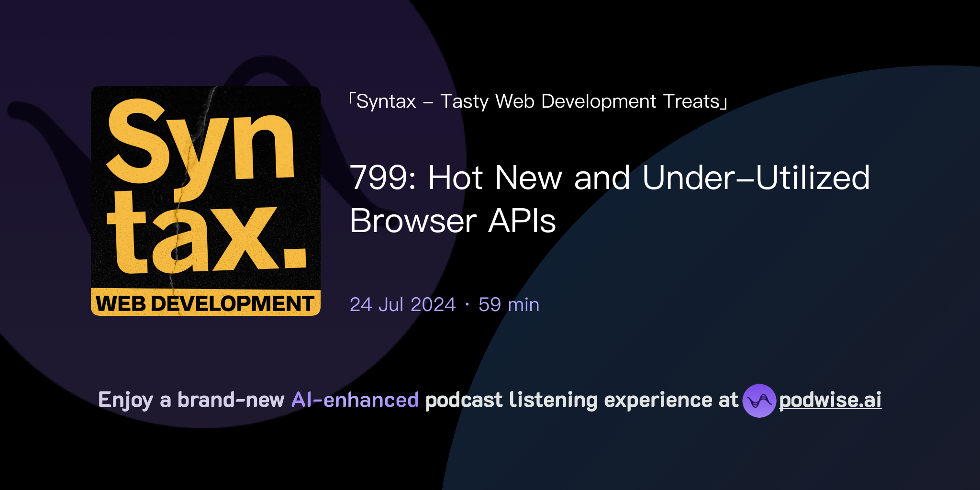Open the Syntax podcast cover artwork

[205, 201]
